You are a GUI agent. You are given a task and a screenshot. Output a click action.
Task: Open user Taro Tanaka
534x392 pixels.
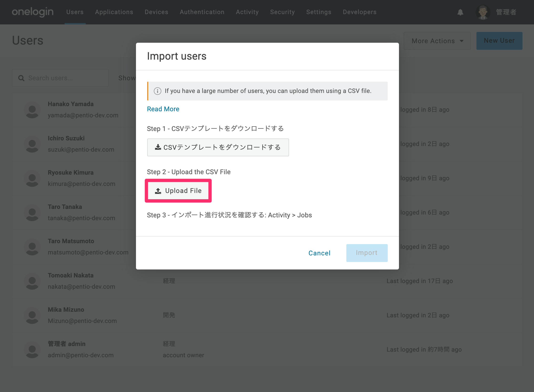coord(65,207)
